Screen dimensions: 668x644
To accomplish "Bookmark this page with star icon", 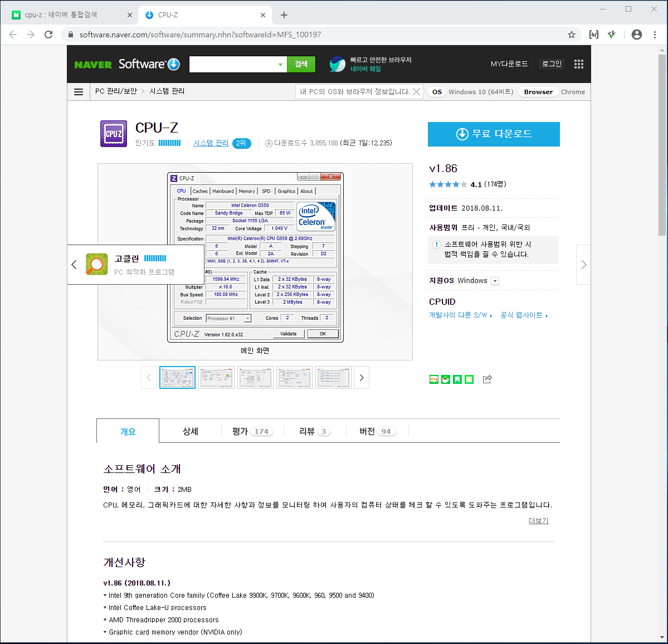I will pos(571,35).
